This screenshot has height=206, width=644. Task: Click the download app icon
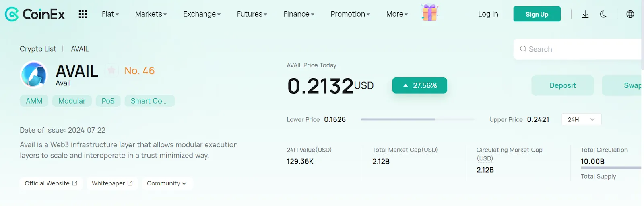pos(585,14)
